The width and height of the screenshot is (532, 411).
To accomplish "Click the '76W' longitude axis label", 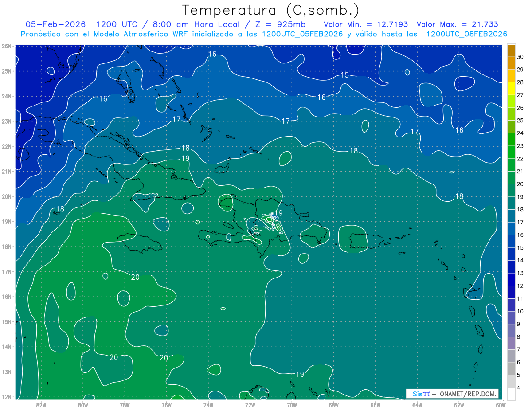I will tap(166, 405).
